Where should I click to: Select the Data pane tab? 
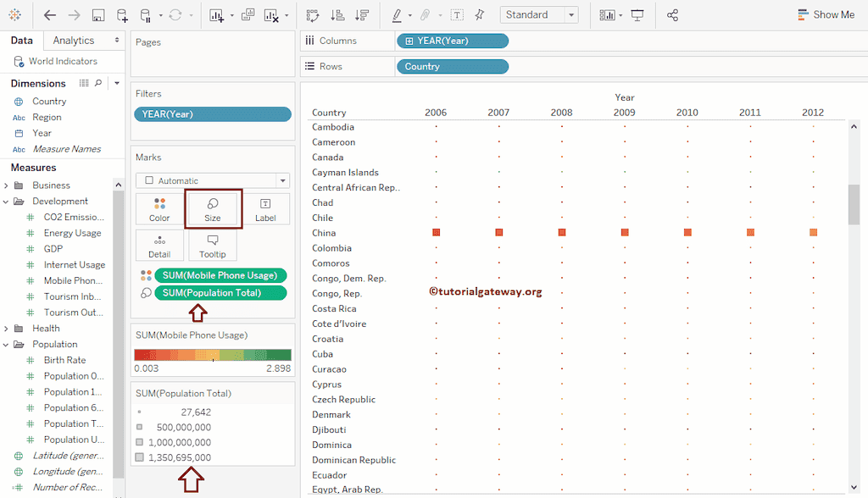coord(22,41)
